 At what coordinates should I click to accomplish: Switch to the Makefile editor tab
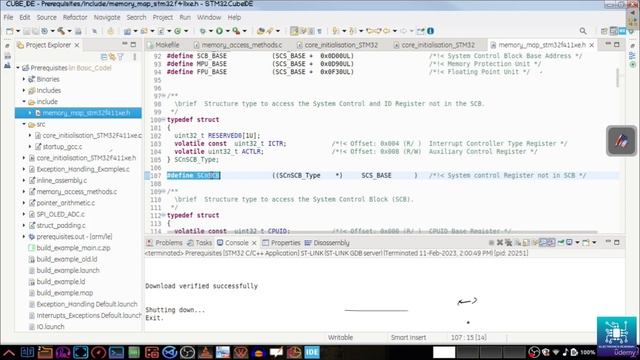click(167, 45)
